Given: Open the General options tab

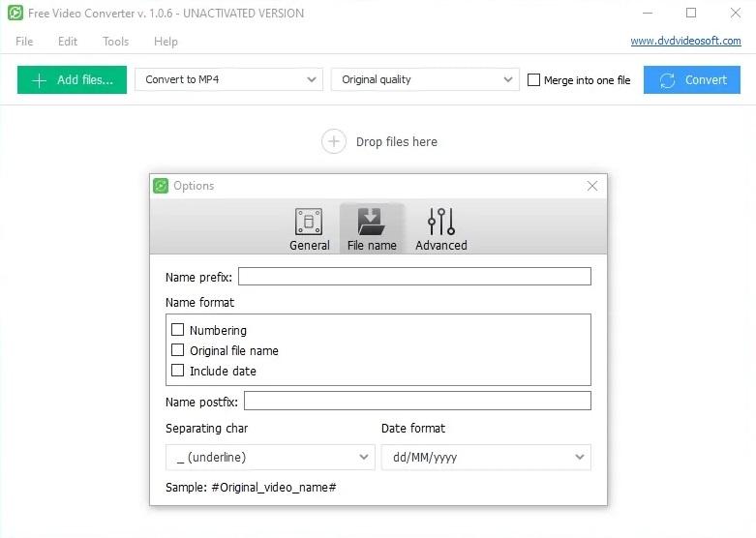Looking at the screenshot, I should (309, 229).
